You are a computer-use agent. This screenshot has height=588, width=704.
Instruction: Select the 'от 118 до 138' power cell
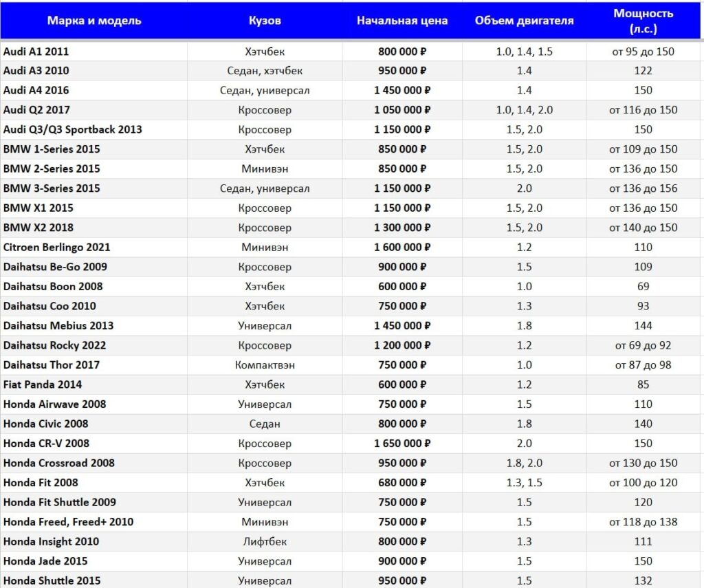[x=643, y=522]
